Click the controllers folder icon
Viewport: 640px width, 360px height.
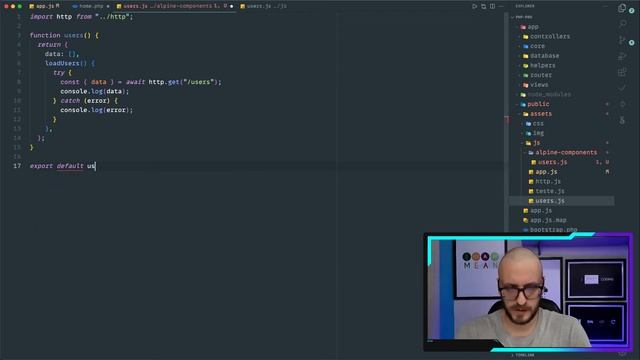click(x=526, y=37)
